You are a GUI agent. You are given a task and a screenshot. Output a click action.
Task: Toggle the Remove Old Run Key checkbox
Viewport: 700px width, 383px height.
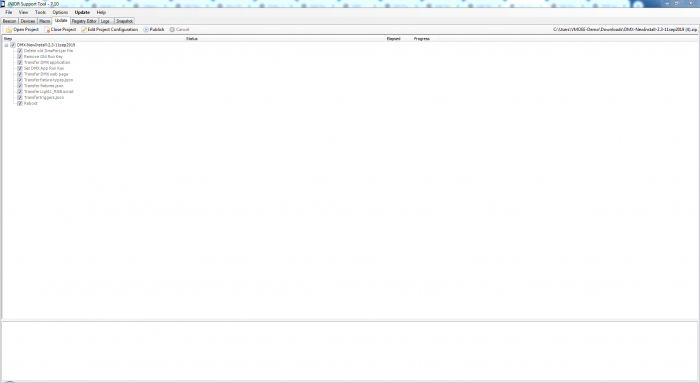click(x=20, y=57)
